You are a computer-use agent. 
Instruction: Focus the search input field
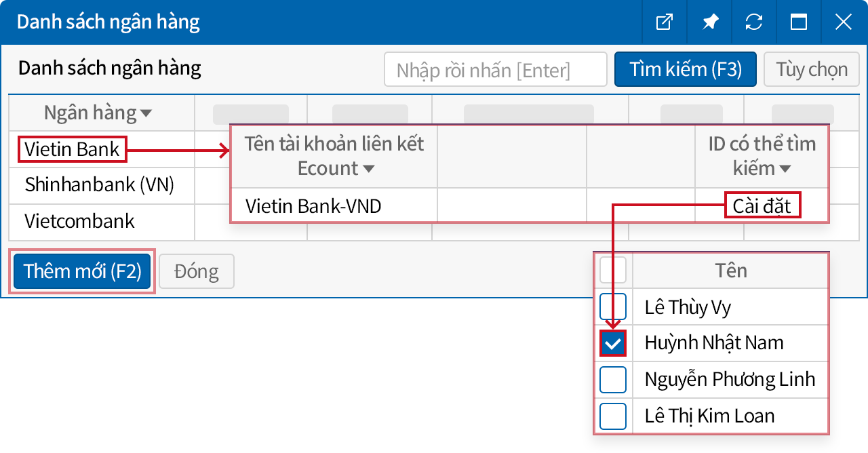click(x=495, y=69)
